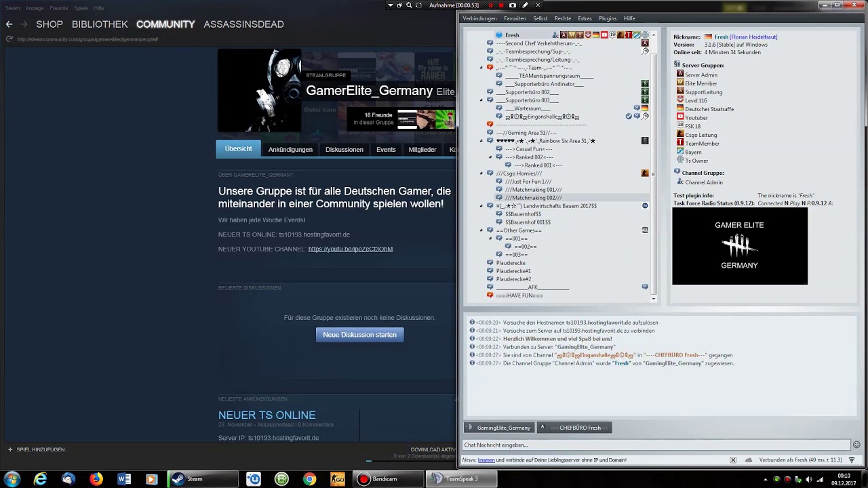
Task: Open the Plugins menu in TeamSpeak
Action: 608,18
